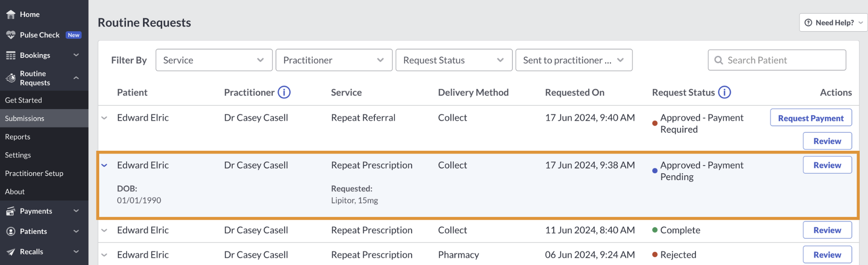Open the Sent to practitioner filter dropdown
Viewport: 868px width, 265px height.
pyautogui.click(x=574, y=60)
